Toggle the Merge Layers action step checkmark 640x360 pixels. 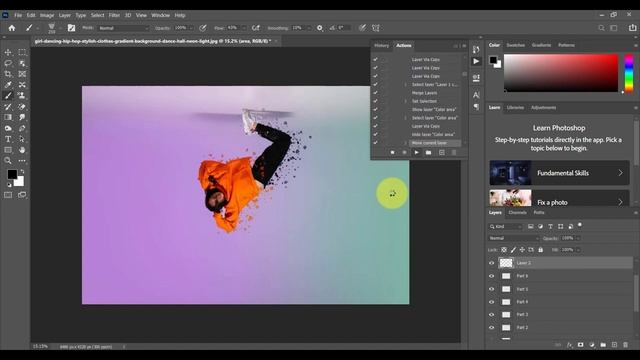[x=375, y=93]
